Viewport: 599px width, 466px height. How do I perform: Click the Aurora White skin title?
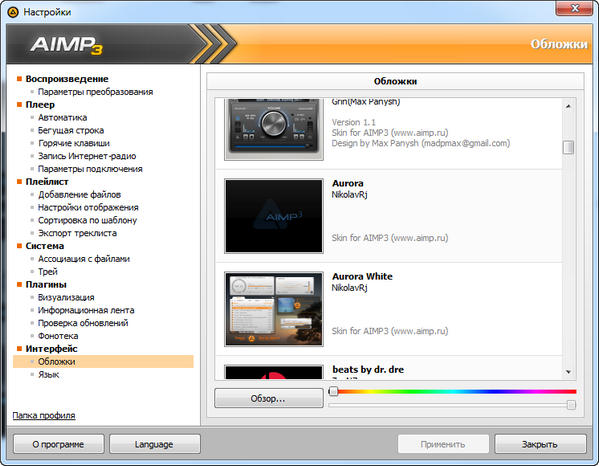point(362,277)
